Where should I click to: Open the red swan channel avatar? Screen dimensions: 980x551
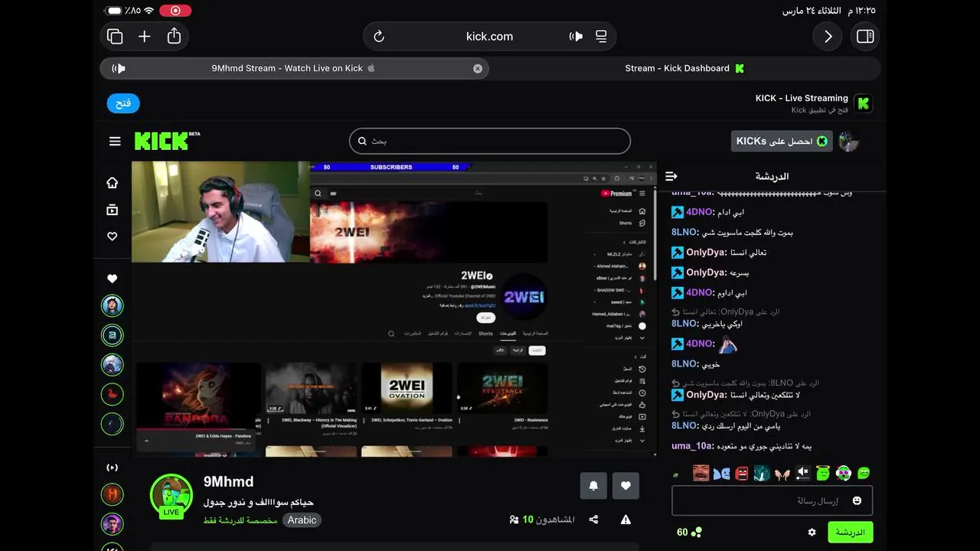click(x=113, y=395)
